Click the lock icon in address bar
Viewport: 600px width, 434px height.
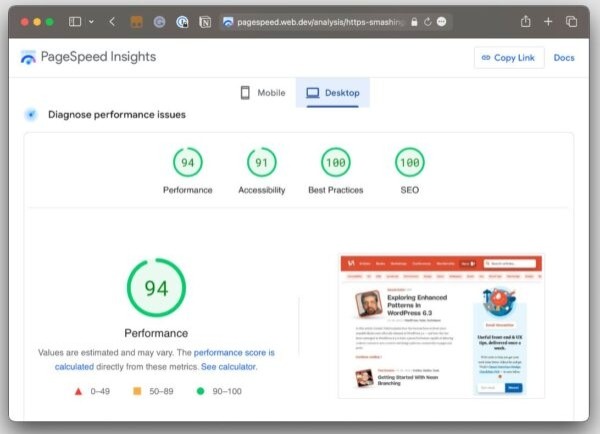click(x=414, y=22)
